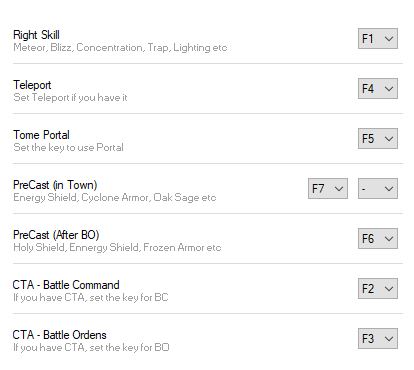Click the Teleport heading label

tap(32, 85)
